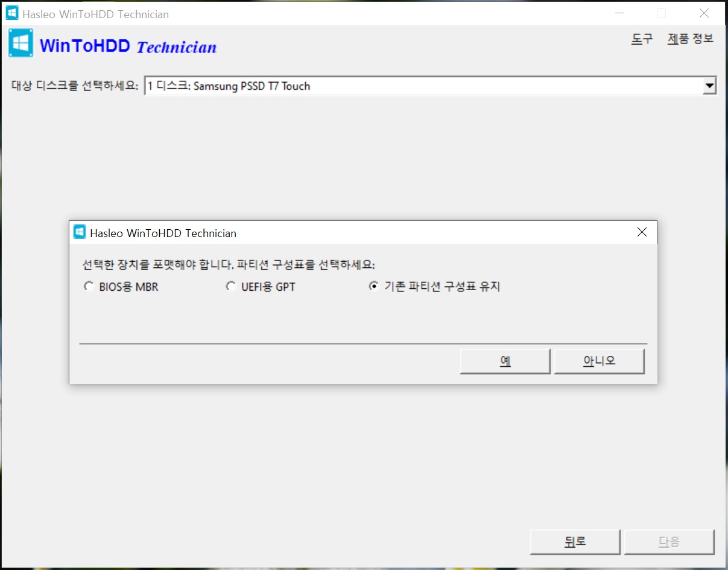Click the 대상 디스크를 선택하세요 label
Image resolution: width=728 pixels, height=570 pixels.
[75, 86]
